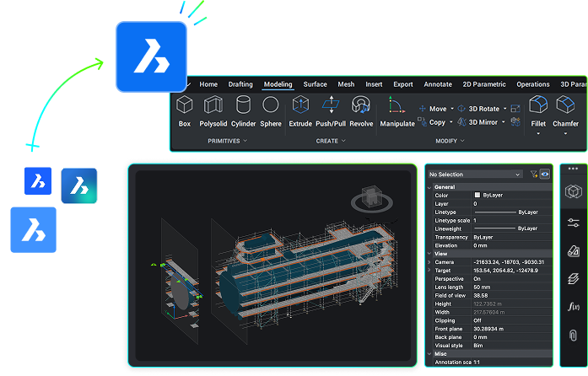Open the layers stack icon in sidebar

click(574, 278)
